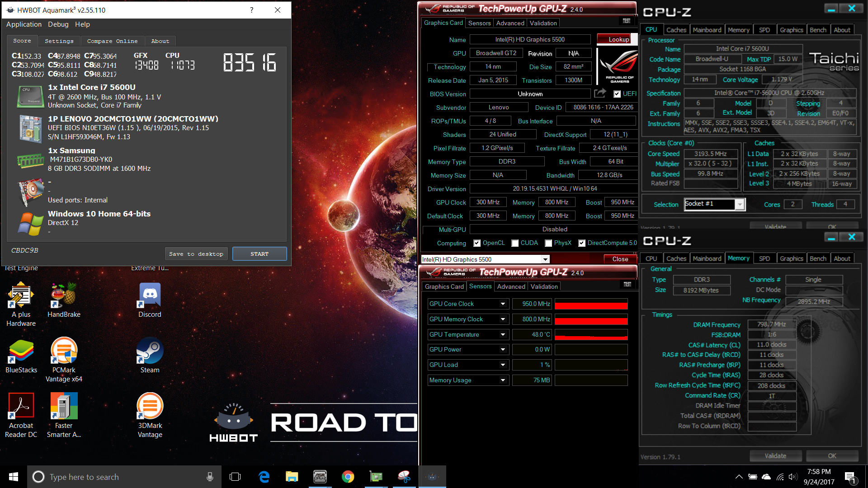The height and width of the screenshot is (488, 868).
Task: Switch to Advanced tab in upper GPU-Z
Action: (x=510, y=23)
